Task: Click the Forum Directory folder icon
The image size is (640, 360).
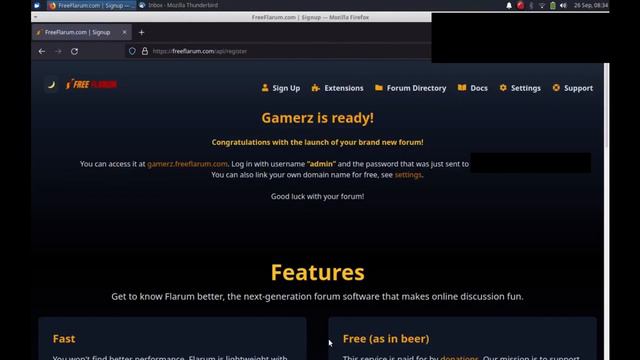Action: [x=379, y=88]
